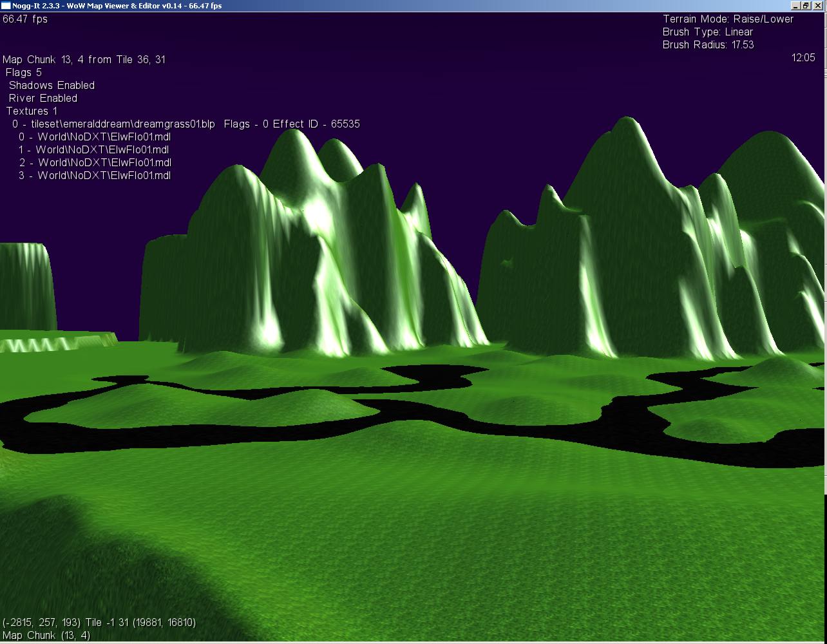Click the Nogg-It 2.3.3 window title text
The image size is (827, 644).
click(x=116, y=6)
